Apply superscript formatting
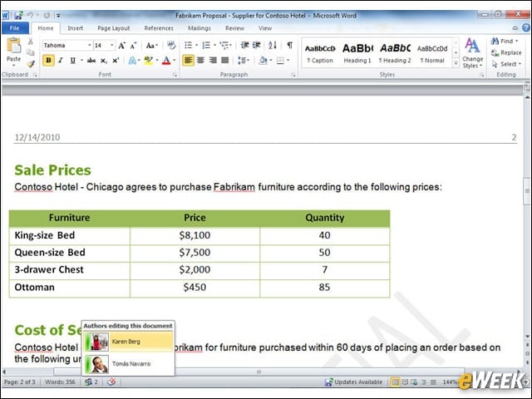The image size is (532, 399). pyautogui.click(x=116, y=61)
